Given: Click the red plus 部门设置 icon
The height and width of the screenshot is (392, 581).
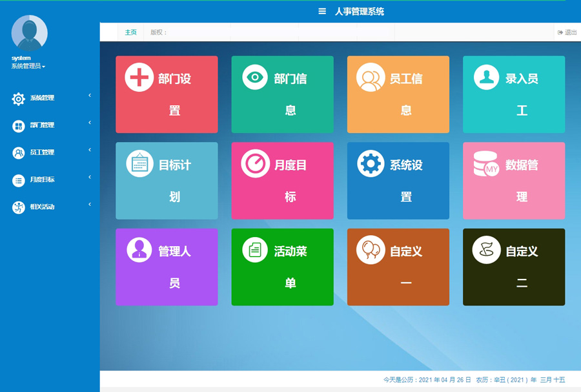Looking at the screenshot, I should coord(139,77).
